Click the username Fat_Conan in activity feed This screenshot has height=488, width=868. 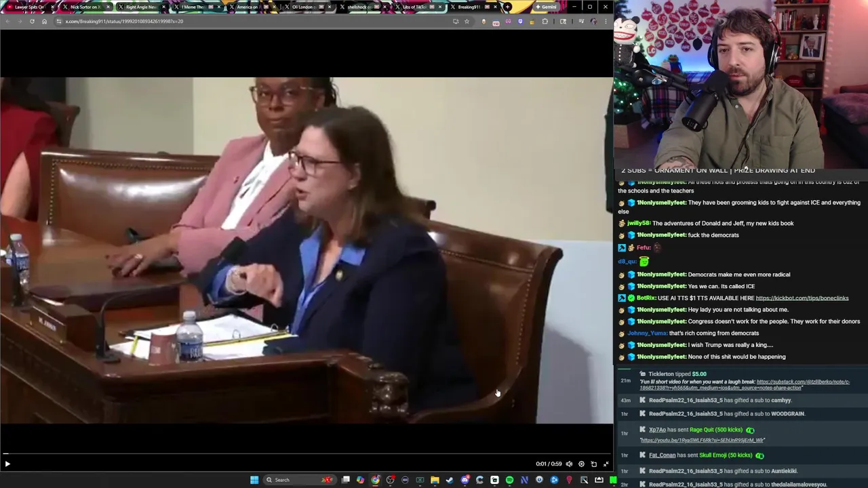[x=662, y=455]
